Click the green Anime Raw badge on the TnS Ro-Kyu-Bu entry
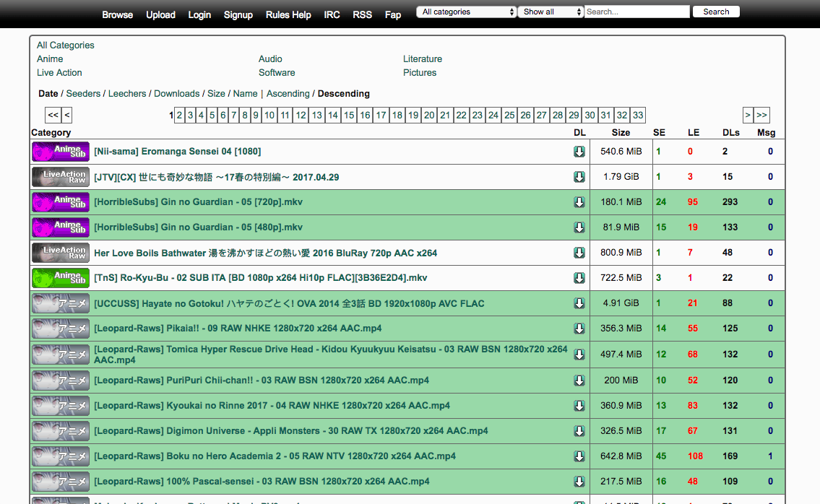This screenshot has height=504, width=820. tap(60, 277)
